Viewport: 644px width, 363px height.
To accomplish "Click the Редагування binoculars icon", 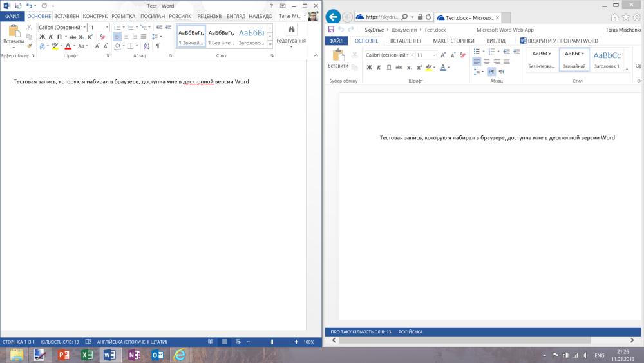I will pos(291,30).
